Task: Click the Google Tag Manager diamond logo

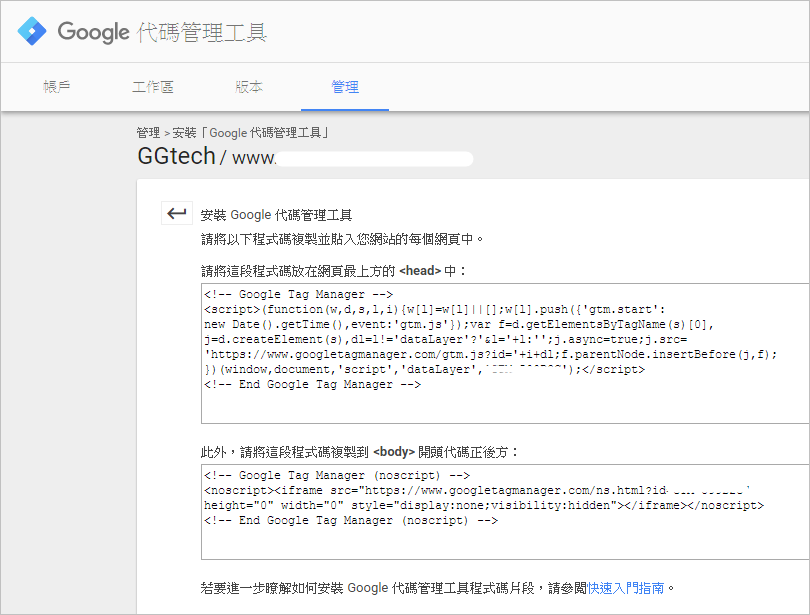Action: coord(32,31)
